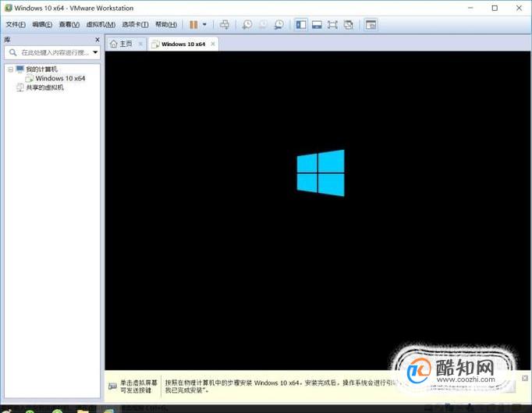
Task: Open the 文件(F) menu
Action: tap(16, 24)
